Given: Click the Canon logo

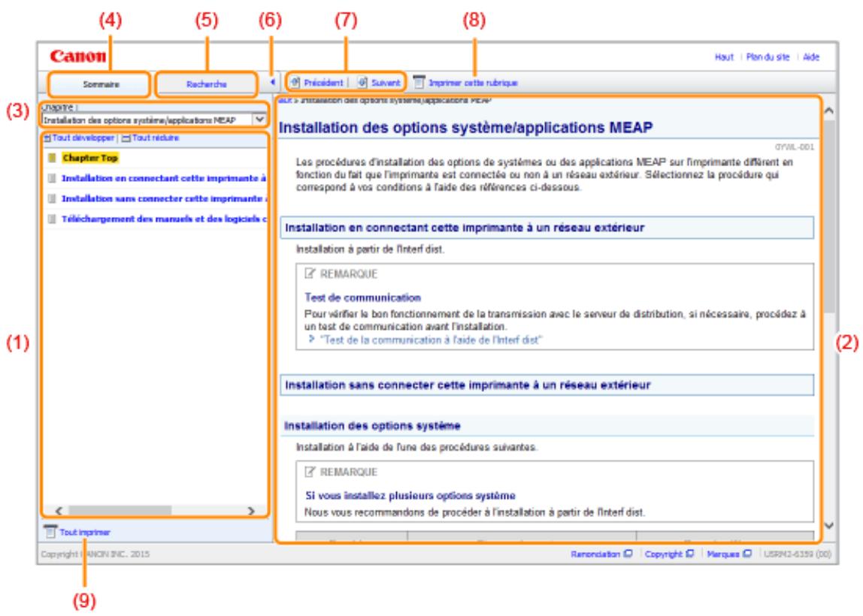Looking at the screenshot, I should (77, 56).
